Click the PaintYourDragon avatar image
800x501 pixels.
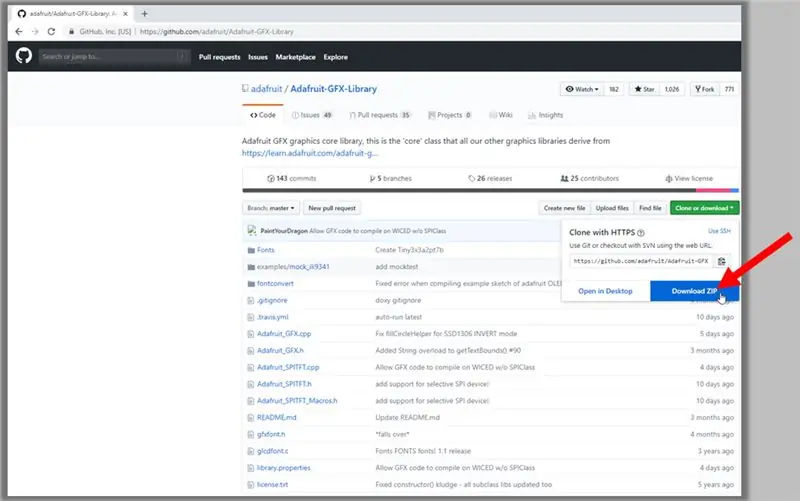pyautogui.click(x=252, y=231)
